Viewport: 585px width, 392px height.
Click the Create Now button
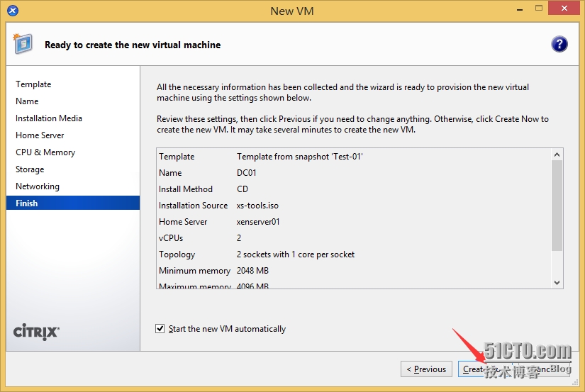(485, 369)
